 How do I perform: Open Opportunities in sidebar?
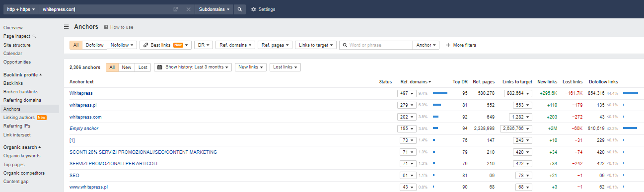click(x=17, y=62)
